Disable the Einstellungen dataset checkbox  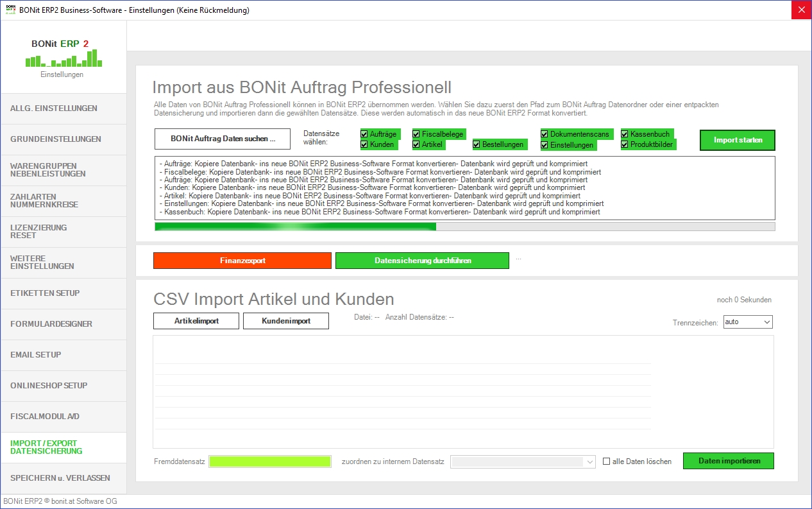545,144
